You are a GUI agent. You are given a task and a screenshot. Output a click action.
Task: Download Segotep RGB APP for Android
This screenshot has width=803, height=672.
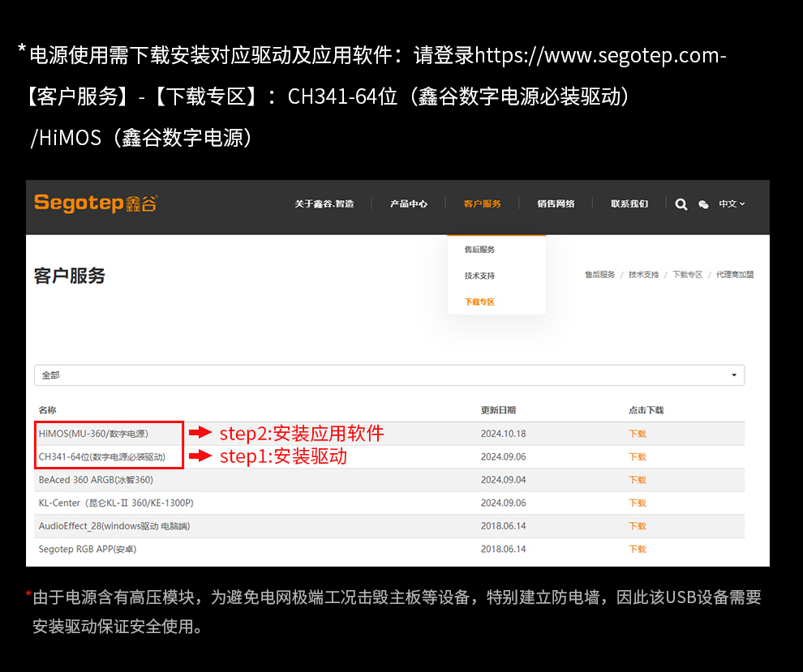tap(638, 550)
